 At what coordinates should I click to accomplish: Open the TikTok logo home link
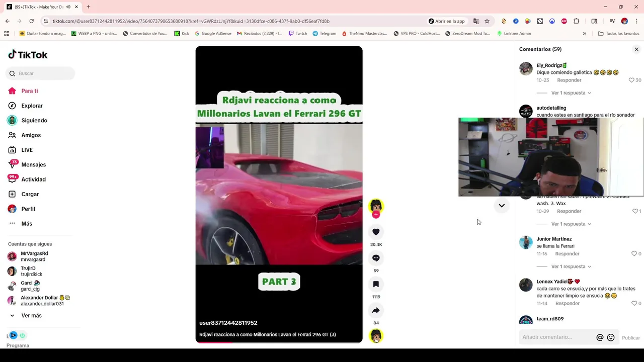(28, 55)
